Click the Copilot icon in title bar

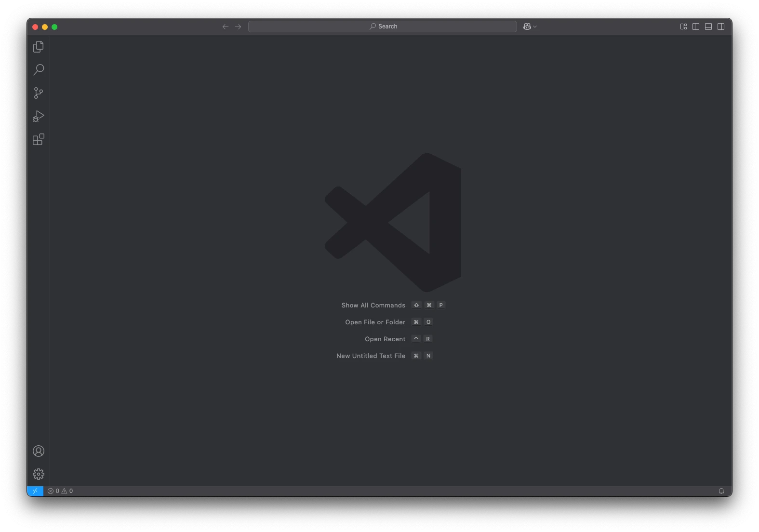(x=527, y=27)
